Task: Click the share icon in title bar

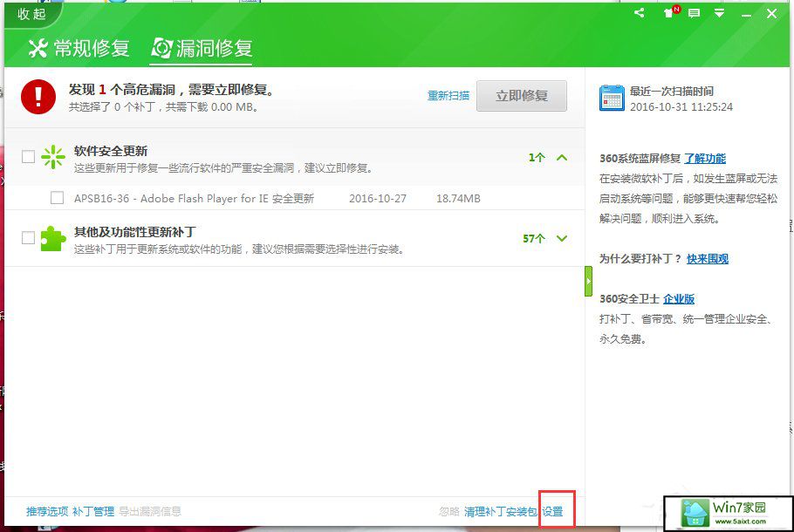Action: (x=639, y=13)
